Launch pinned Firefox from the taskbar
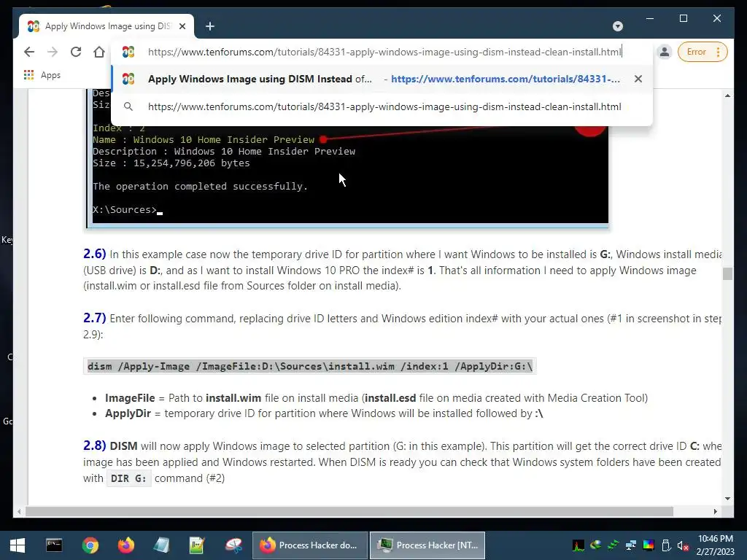This screenshot has width=747, height=560. pyautogui.click(x=125, y=545)
